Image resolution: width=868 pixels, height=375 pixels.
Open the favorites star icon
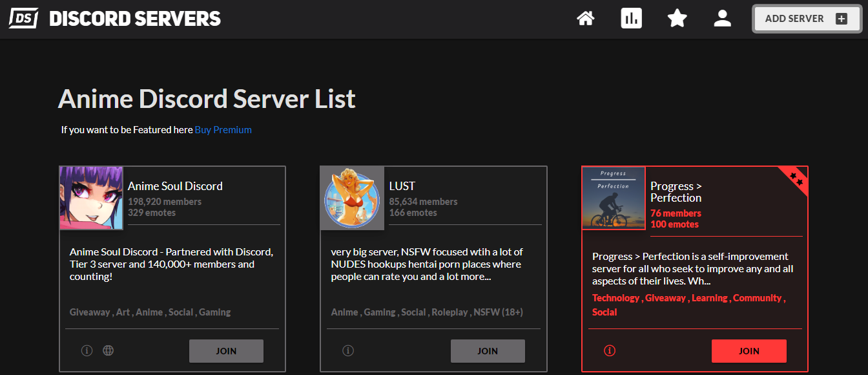point(677,18)
